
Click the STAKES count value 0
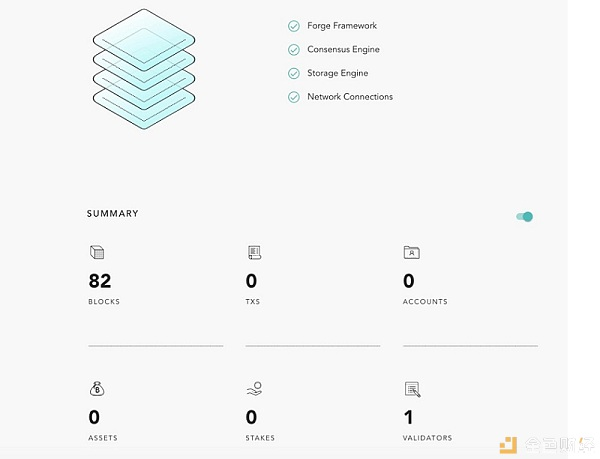click(251, 417)
